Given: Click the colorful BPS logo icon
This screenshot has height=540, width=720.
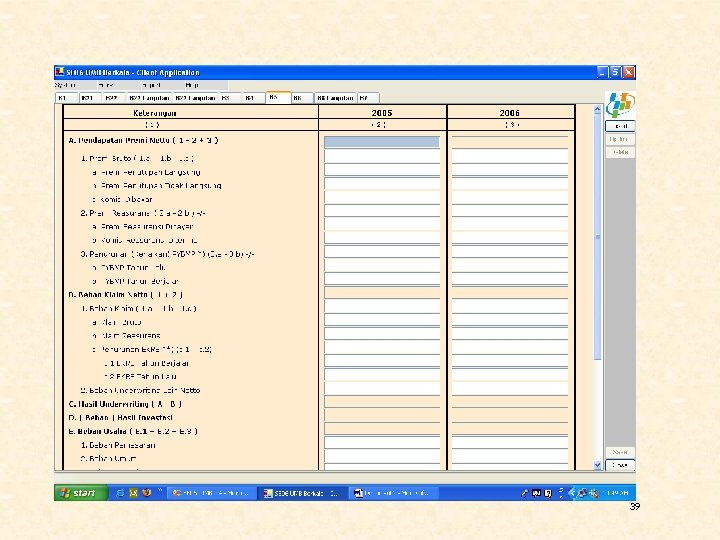Looking at the screenshot, I should tap(620, 105).
